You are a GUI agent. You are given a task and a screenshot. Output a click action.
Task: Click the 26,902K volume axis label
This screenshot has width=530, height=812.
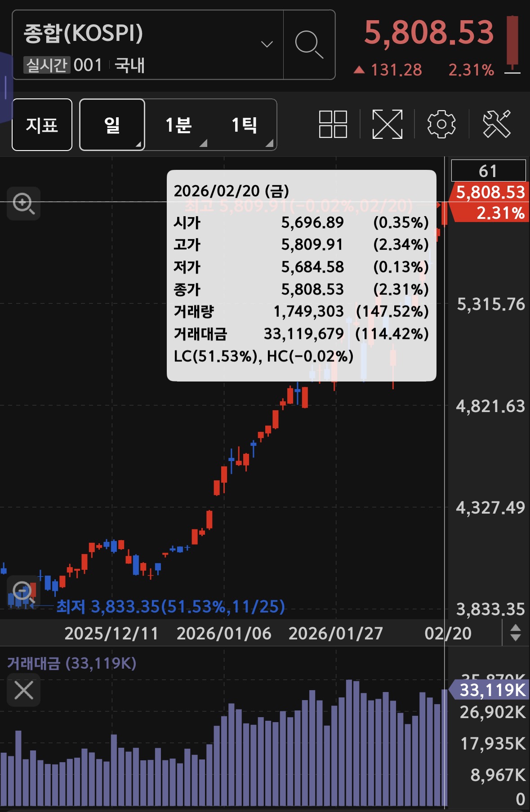(493, 712)
